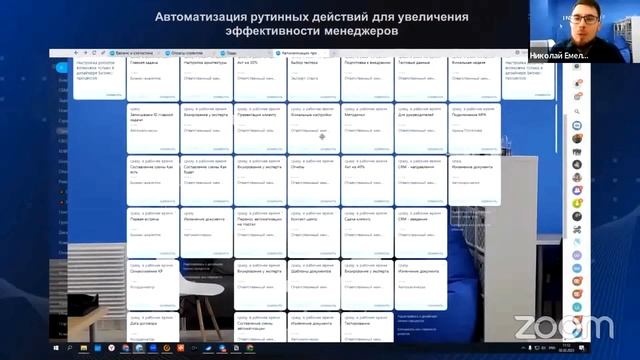Viewport: 640px width, 360px height.
Task: Go forward with the browser forward arrow
Action: pos(85,53)
